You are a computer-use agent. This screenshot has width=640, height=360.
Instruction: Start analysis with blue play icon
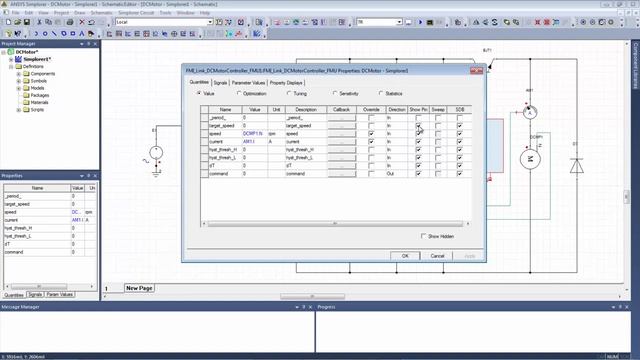(x=420, y=22)
